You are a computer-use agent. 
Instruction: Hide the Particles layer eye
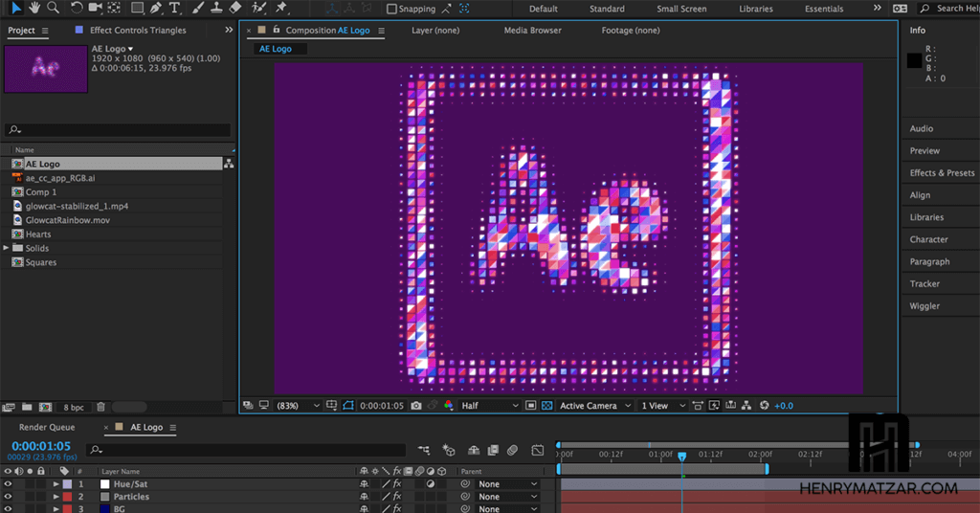8,496
